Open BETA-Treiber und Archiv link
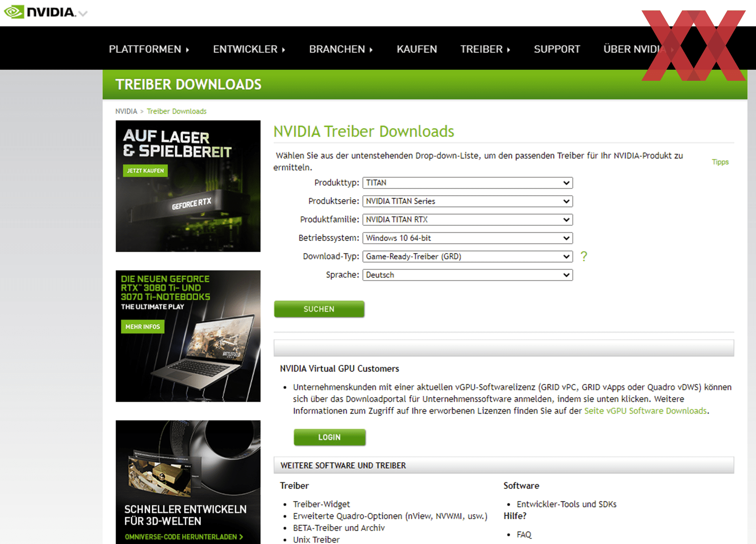This screenshot has width=756, height=544. coord(339,528)
